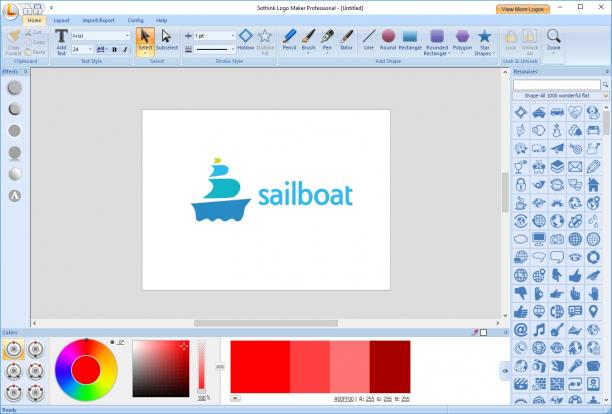This screenshot has width=612, height=414.
Task: Pick the dark red swatch
Action: point(390,366)
